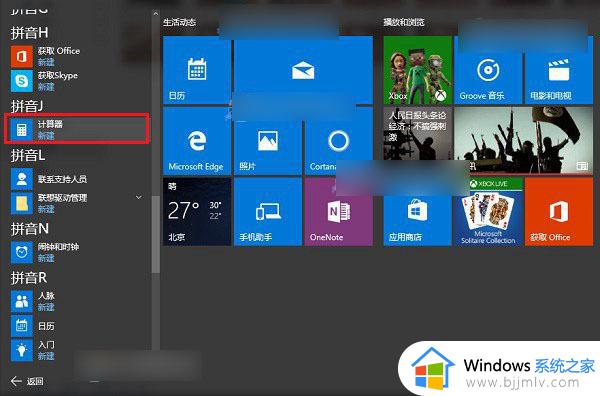Screen dimensions: 600x396
Task: Expand the 联想驱动管理 folder chevron
Action: (x=139, y=197)
